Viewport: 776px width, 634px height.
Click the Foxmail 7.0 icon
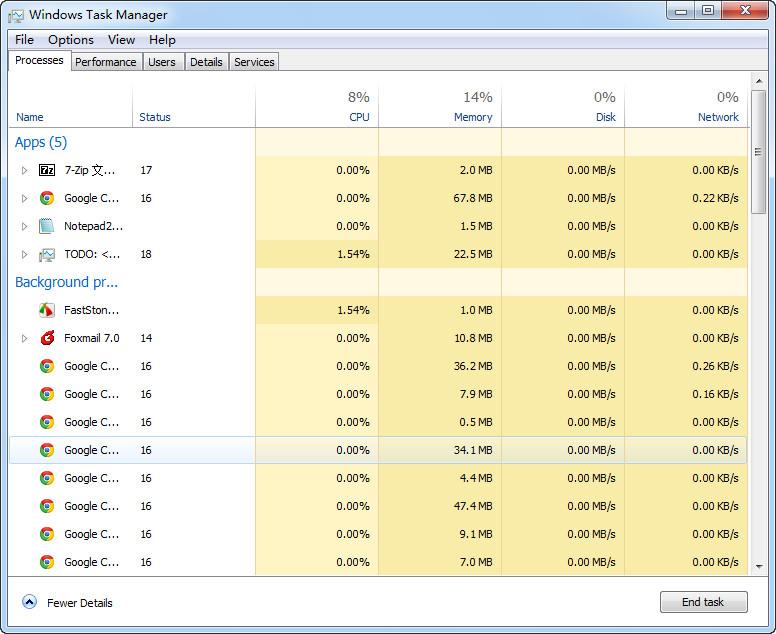[x=47, y=338]
